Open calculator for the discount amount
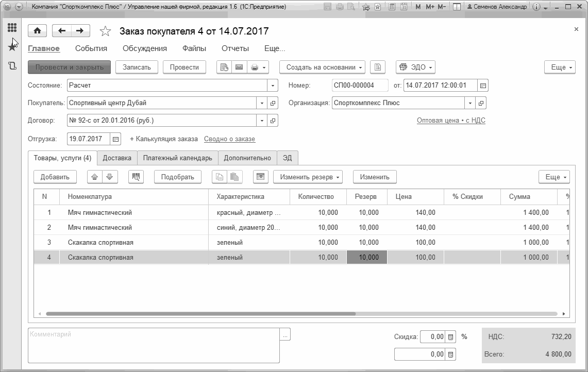The image size is (588, 372). 451,354
